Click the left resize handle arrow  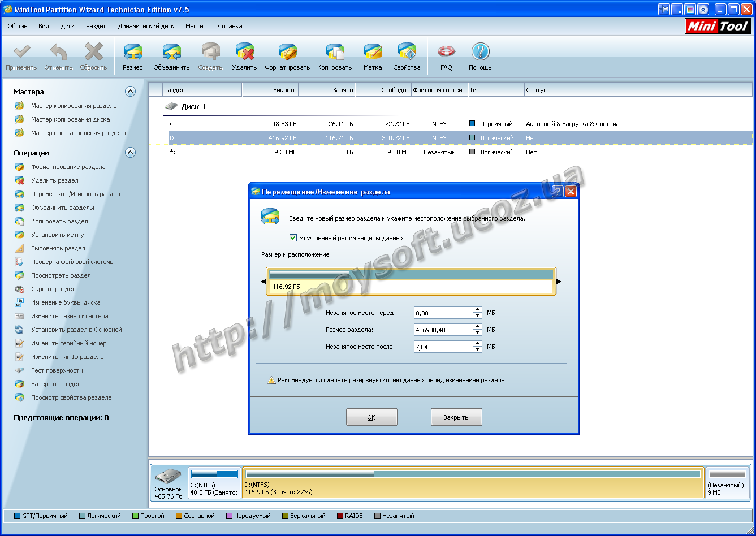(x=263, y=281)
